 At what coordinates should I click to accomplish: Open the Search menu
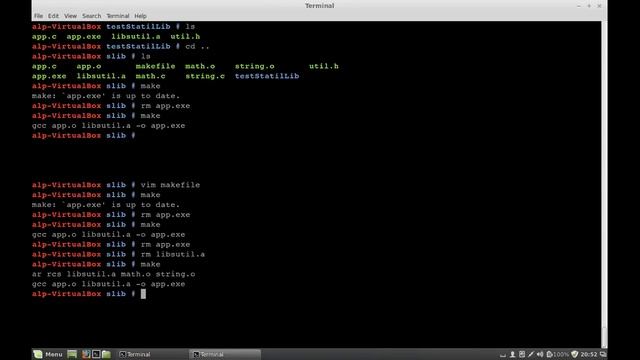click(x=91, y=16)
